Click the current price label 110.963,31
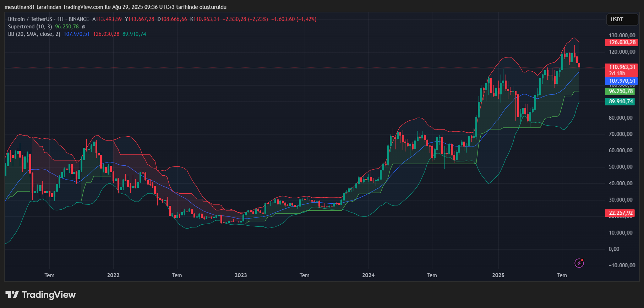The height and width of the screenshot is (308, 644). pos(622,67)
